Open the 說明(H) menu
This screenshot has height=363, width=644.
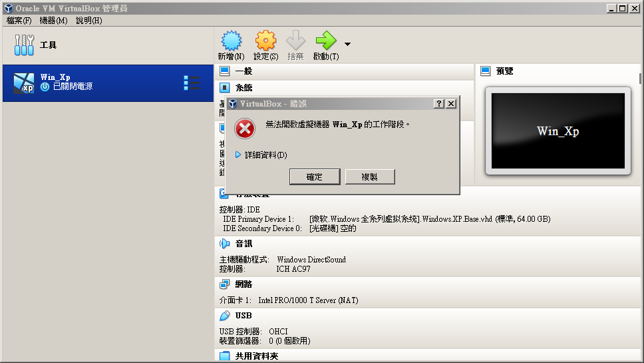[88, 21]
